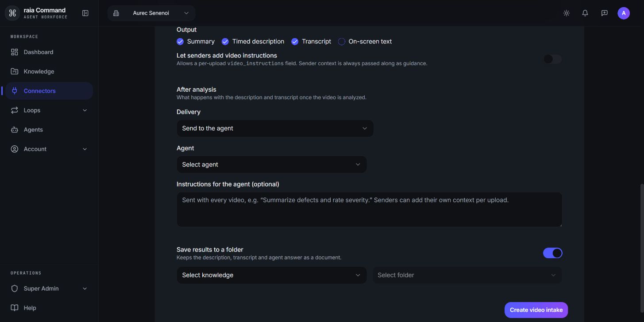
Task: Click the Super Admin sidebar label
Action: click(41, 288)
